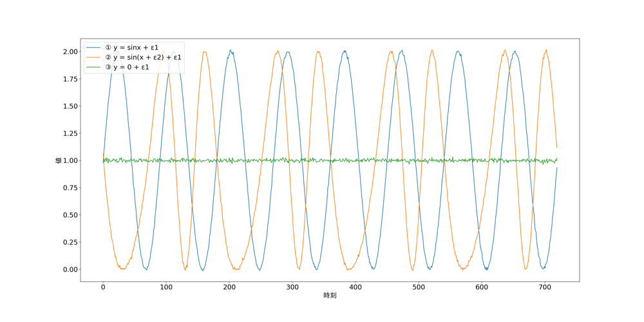Click the y-axis tick label 0.25
This screenshot has width=644, height=322.
pos(71,242)
